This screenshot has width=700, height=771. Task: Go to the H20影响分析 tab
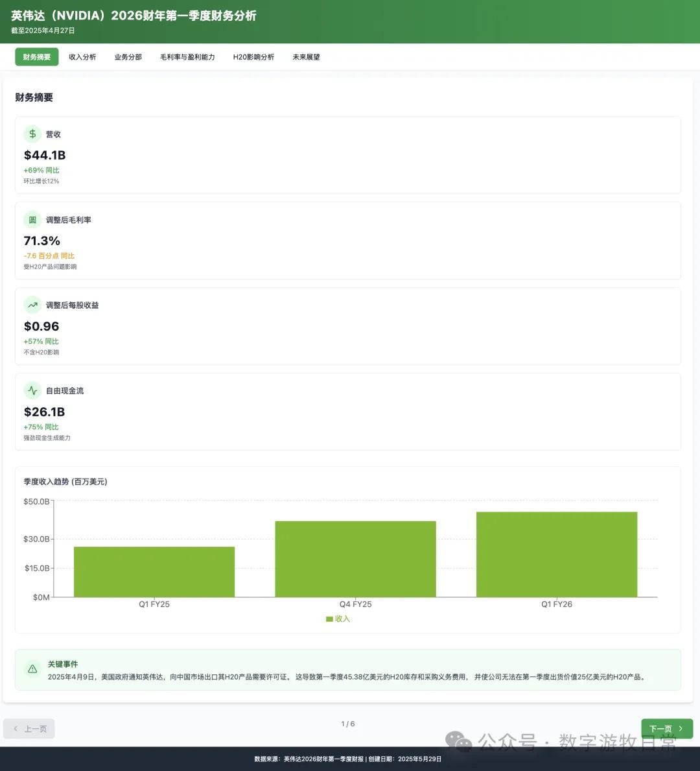click(253, 57)
